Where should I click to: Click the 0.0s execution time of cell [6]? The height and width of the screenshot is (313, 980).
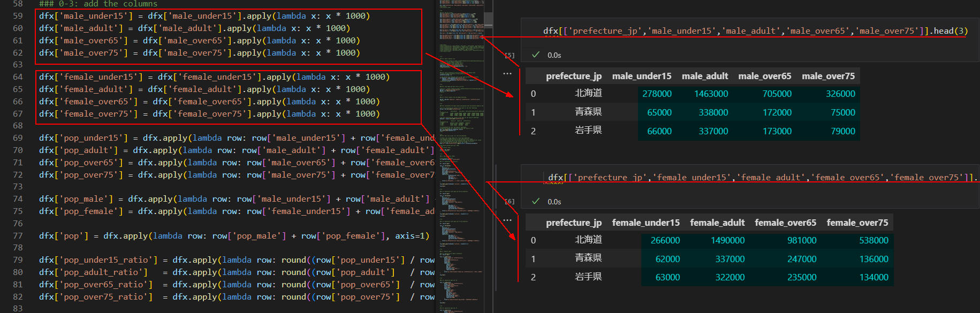coord(554,202)
